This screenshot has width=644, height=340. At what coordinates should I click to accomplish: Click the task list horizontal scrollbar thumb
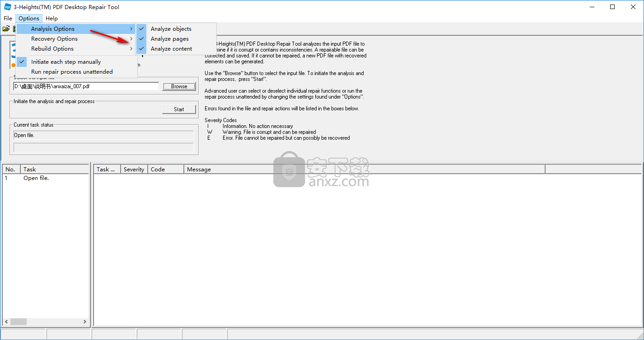click(x=19, y=322)
